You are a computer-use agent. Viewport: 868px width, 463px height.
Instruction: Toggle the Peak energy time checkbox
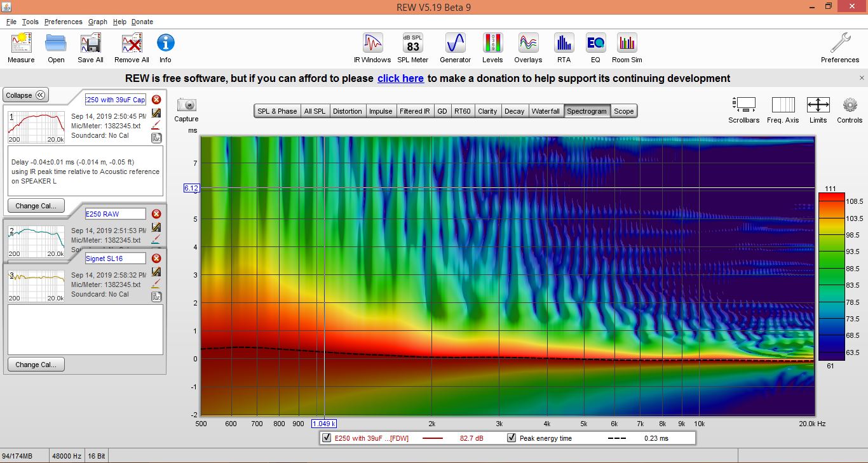click(x=512, y=438)
